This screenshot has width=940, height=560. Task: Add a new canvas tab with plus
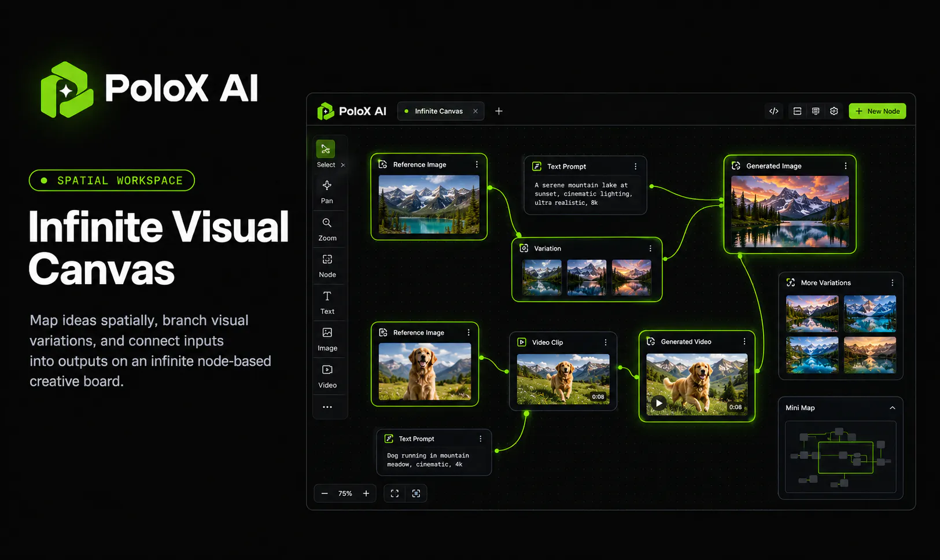[499, 111]
